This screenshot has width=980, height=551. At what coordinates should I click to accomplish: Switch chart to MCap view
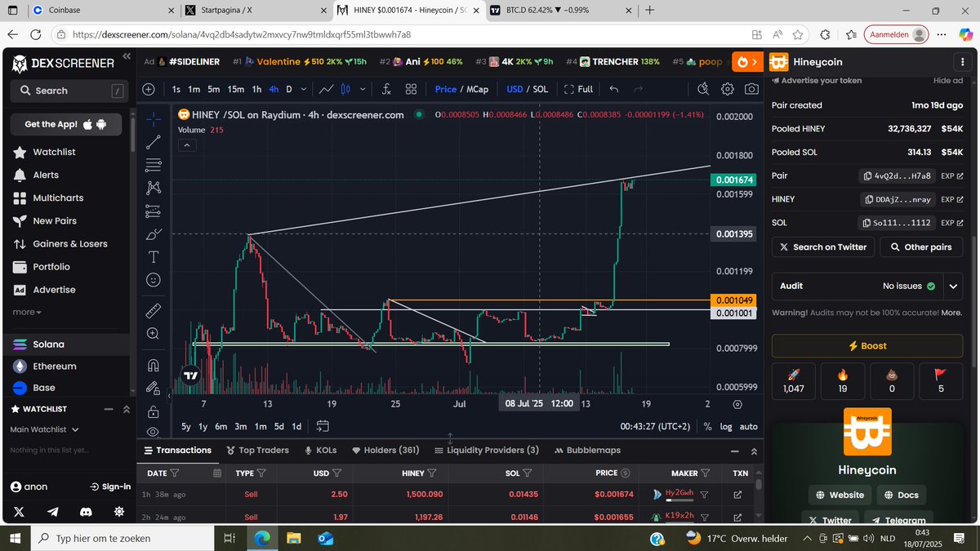478,89
